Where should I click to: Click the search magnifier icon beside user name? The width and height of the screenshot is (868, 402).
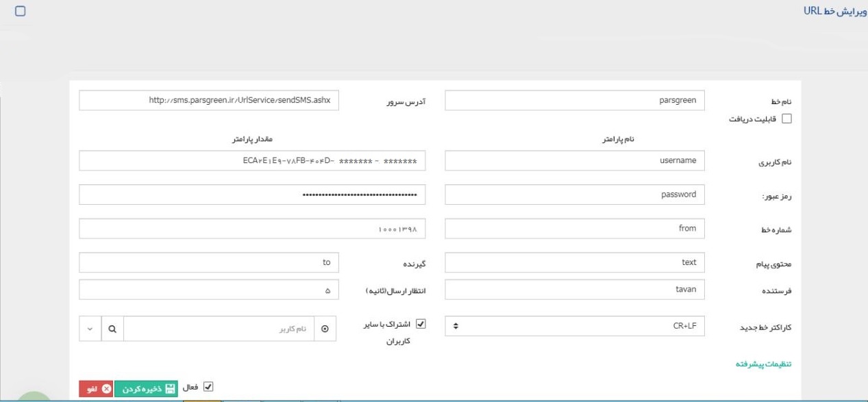(112, 329)
